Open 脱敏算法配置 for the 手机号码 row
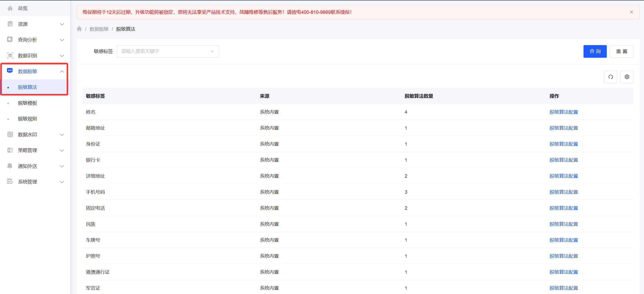The height and width of the screenshot is (294, 644). point(563,192)
